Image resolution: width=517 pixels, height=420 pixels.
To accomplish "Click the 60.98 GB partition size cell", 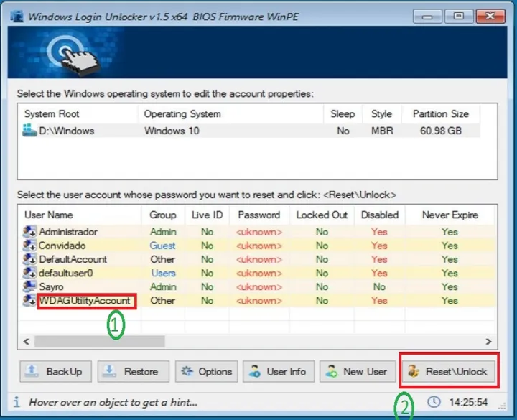I will [440, 131].
